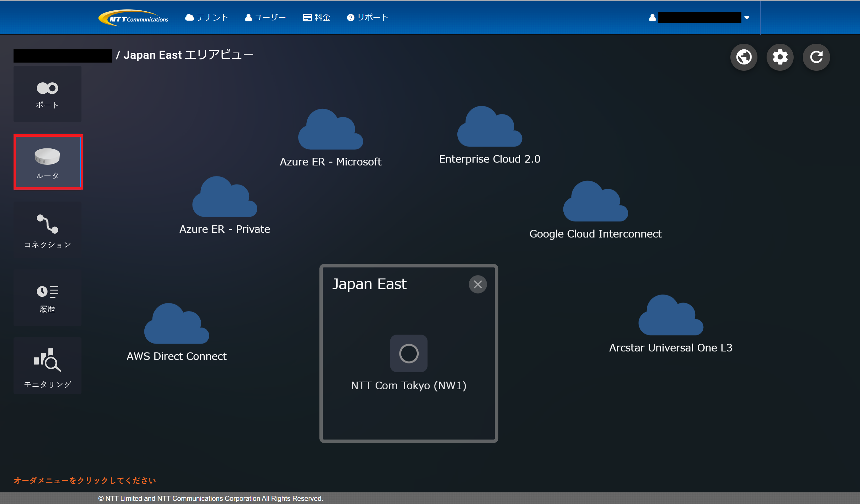This screenshot has width=860, height=504.
Task: Click the サポート (Support) link
Action: coord(367,17)
